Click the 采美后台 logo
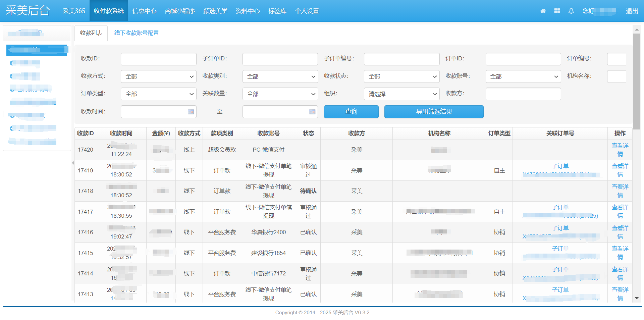The image size is (644, 320). tap(28, 11)
